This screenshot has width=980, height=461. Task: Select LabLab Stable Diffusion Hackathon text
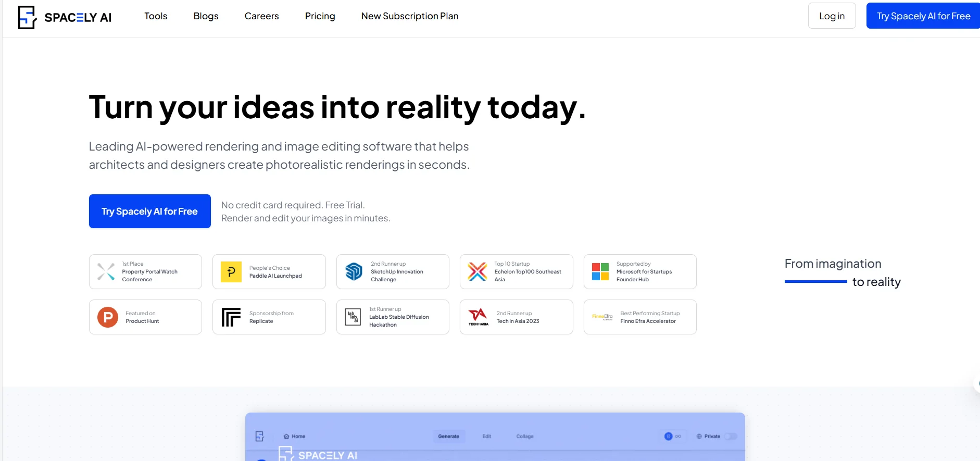[399, 321]
